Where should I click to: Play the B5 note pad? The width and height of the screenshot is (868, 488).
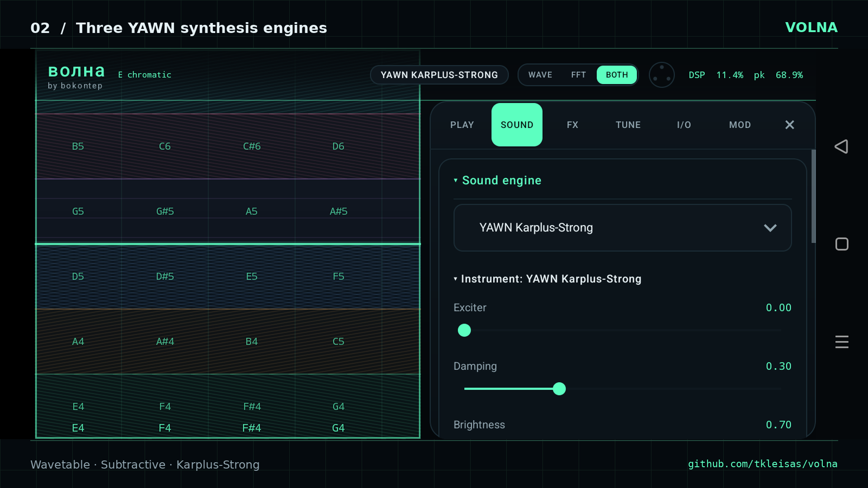[x=78, y=146]
